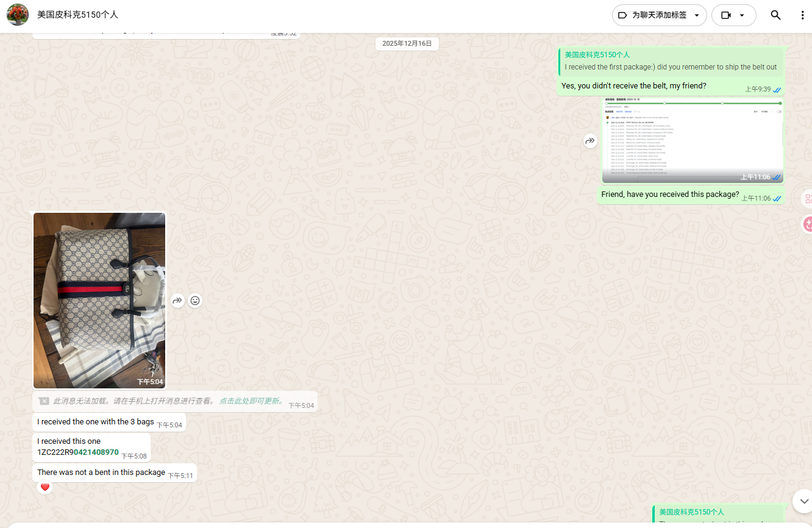Expand the 为聊天添加标签 dropdown arrow
Viewport: 812px width, 528px height.
(697, 15)
